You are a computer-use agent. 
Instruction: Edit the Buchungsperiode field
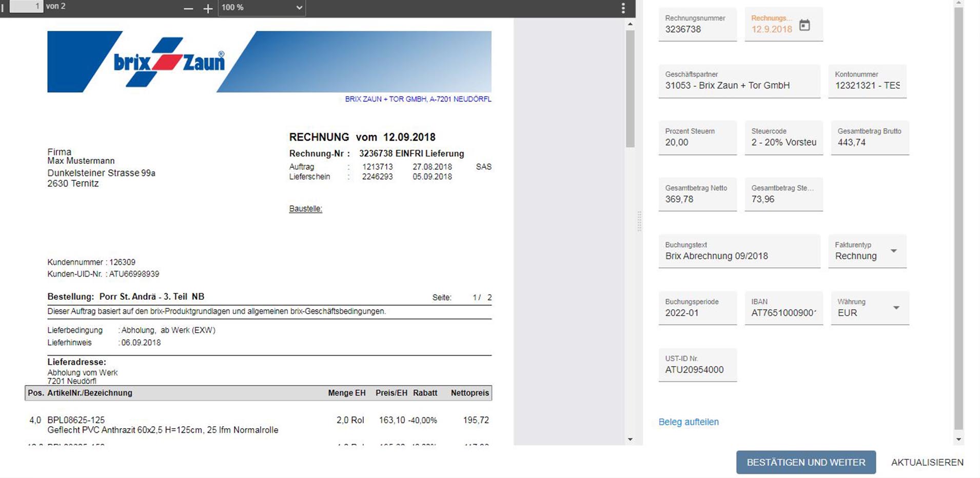coord(697,308)
